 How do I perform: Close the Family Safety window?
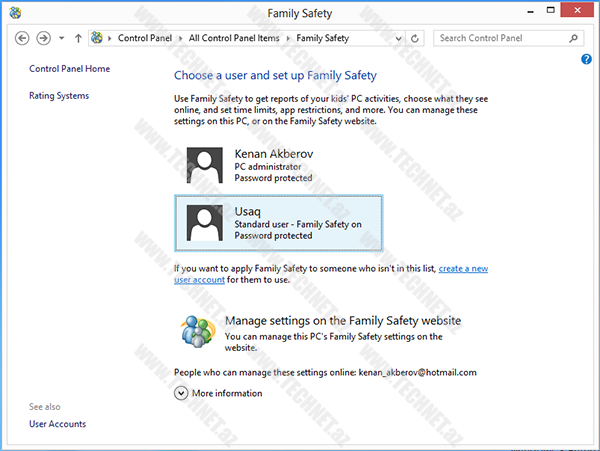(577, 10)
